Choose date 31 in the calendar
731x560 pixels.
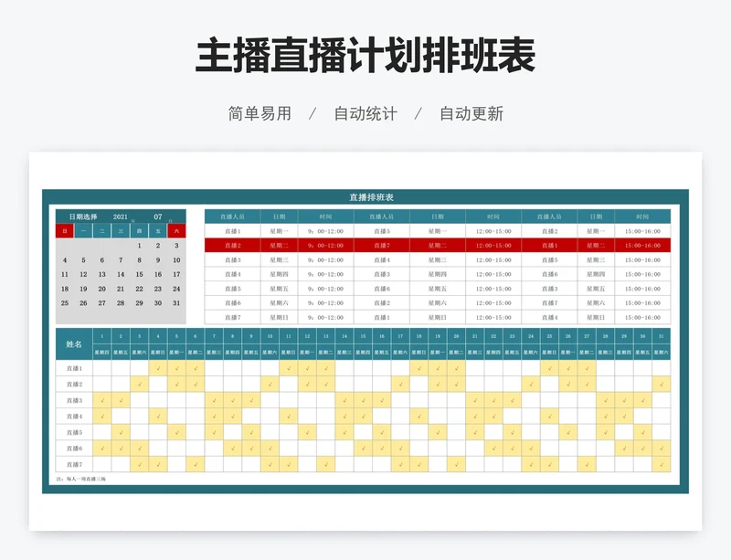176,303
